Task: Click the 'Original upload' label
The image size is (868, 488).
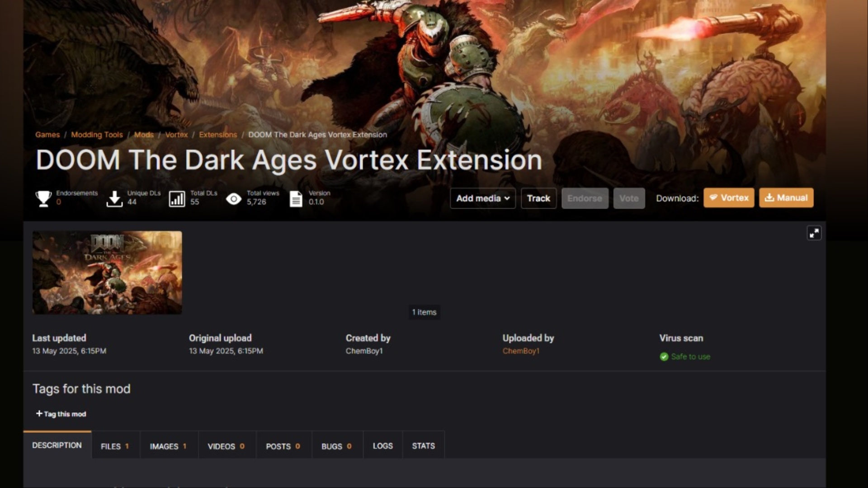Action: 220,338
